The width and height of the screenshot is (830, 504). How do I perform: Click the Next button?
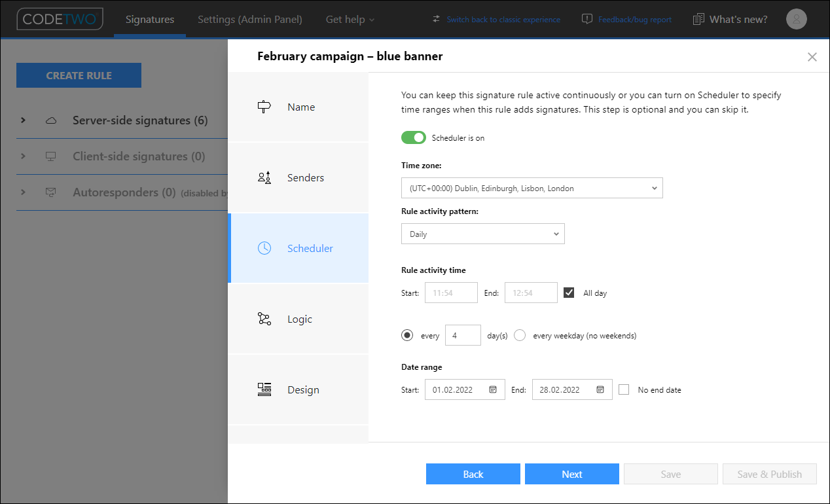tap(572, 474)
